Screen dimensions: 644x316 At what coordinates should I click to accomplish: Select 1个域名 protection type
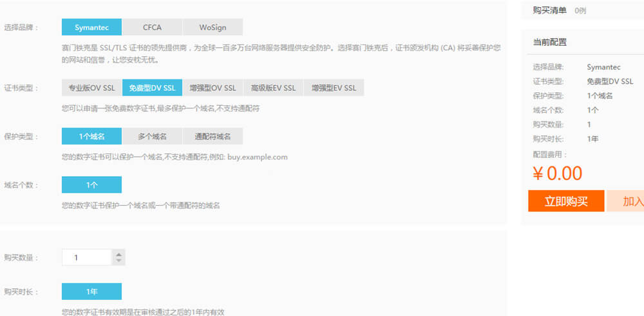(x=91, y=136)
